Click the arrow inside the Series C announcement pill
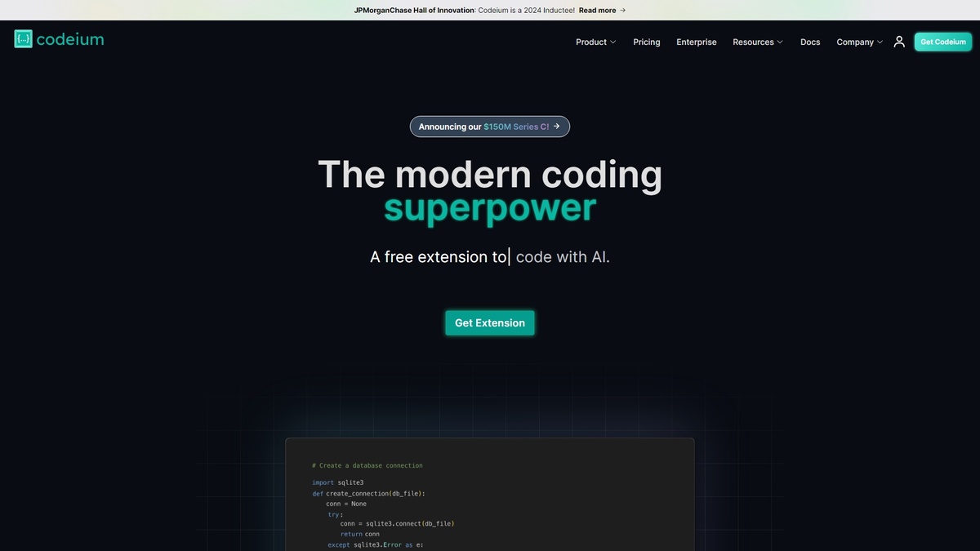This screenshot has width=980, height=551. tap(555, 126)
